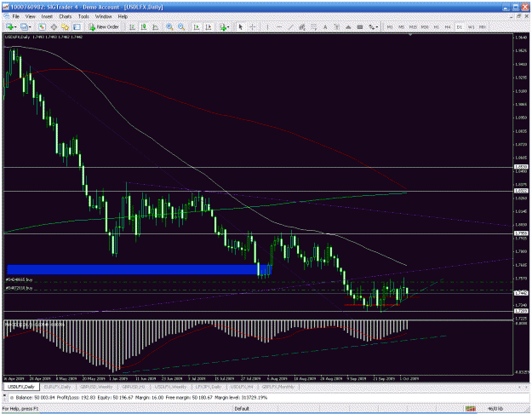The image size is (532, 414).
Task: Select the trendline drawing tool
Action: [290, 26]
